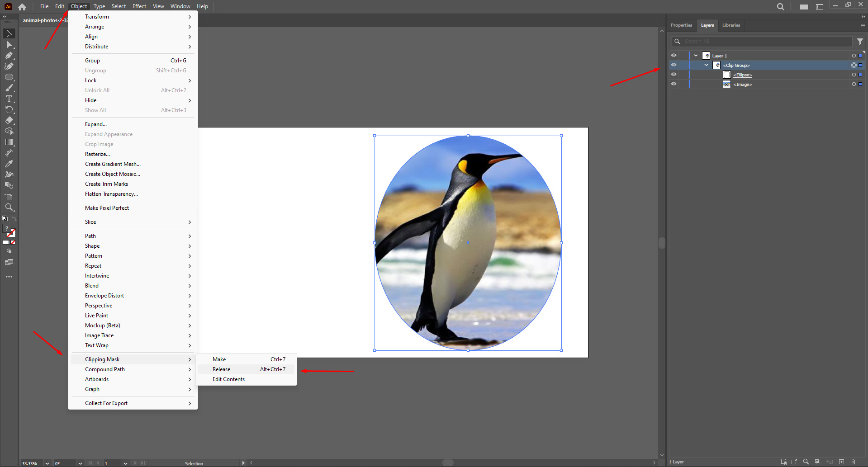
Task: Activate the Ellipse tool
Action: pos(9,77)
